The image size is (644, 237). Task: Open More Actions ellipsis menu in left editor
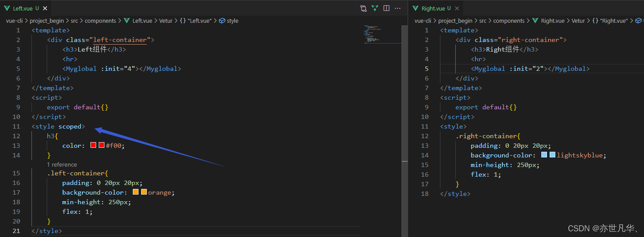398,8
